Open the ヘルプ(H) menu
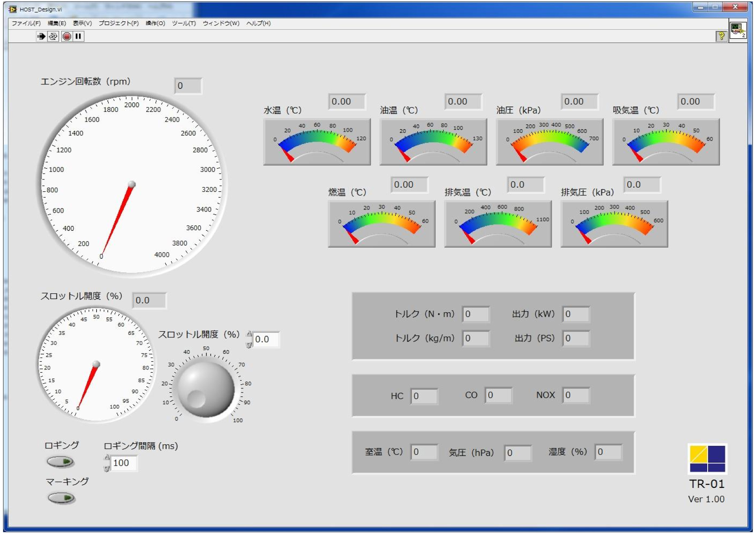Viewport: 756px width, 534px height. (258, 23)
